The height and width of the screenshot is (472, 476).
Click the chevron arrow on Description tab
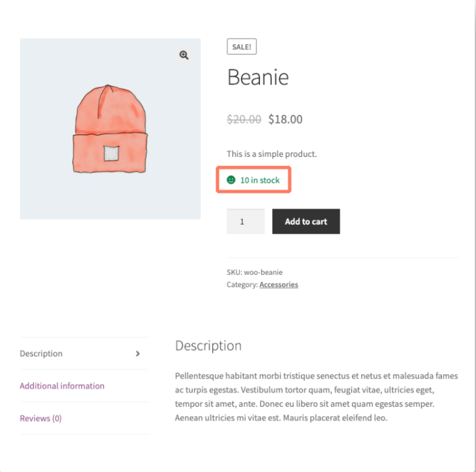coord(138,353)
